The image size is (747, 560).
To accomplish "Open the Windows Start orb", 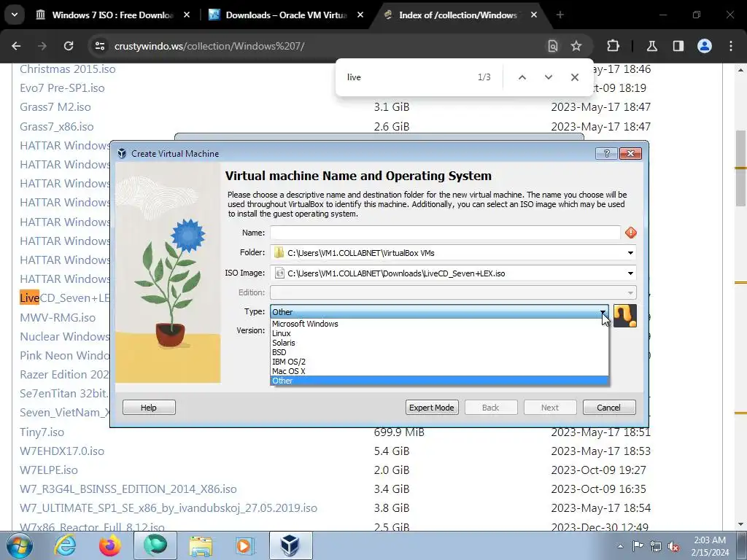I will click(x=19, y=545).
